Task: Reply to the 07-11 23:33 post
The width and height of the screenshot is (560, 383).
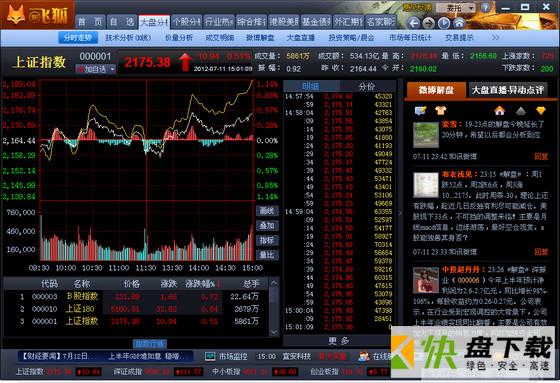Action: 541,252
